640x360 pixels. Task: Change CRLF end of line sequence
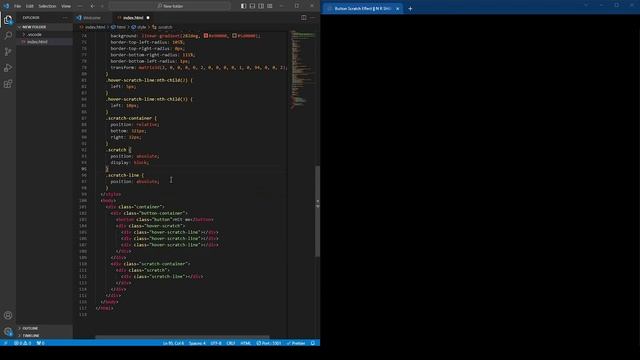(x=231, y=343)
